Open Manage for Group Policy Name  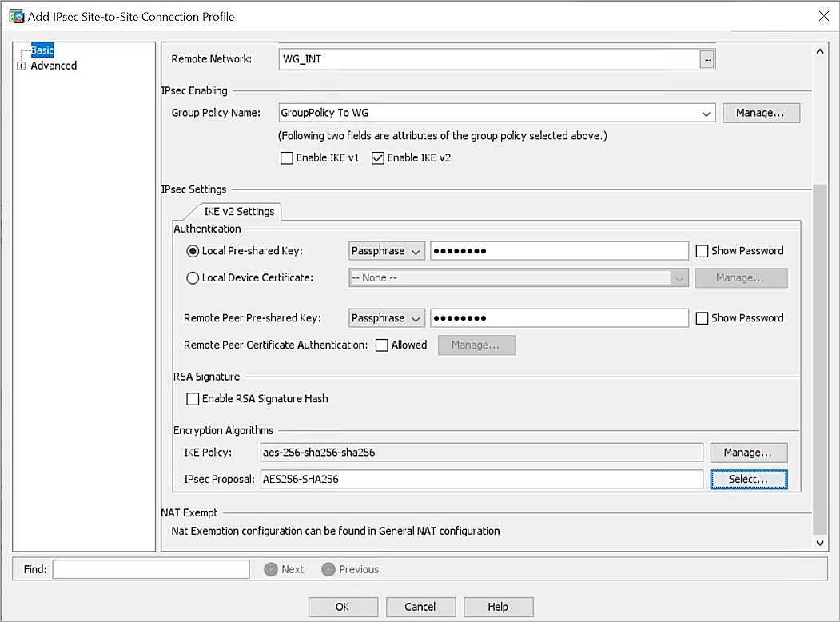click(x=760, y=113)
